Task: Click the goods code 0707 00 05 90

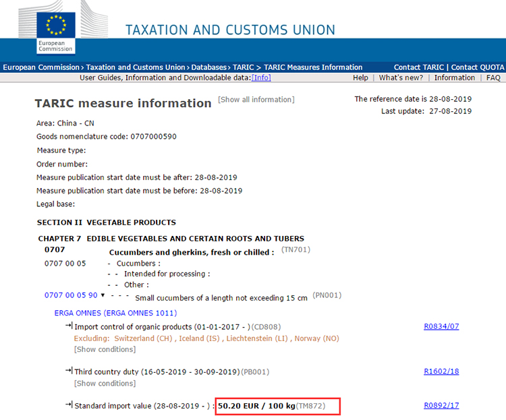Action: 70,295
